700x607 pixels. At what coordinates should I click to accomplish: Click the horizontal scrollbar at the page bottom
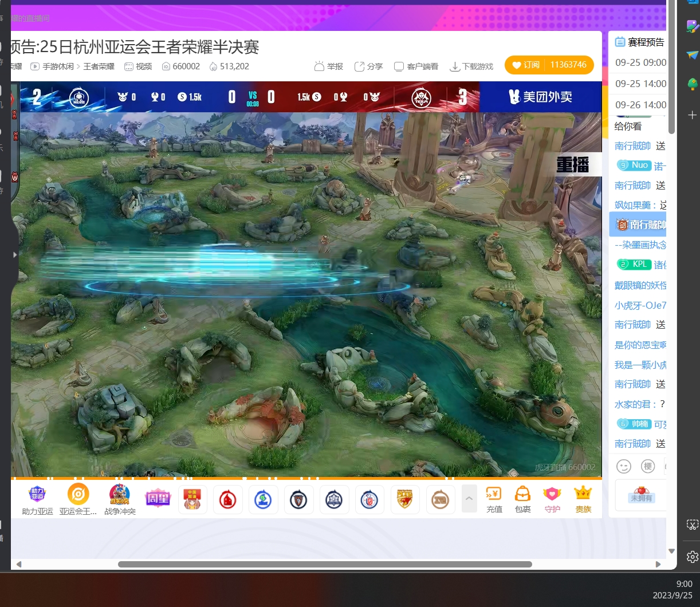[x=325, y=564]
